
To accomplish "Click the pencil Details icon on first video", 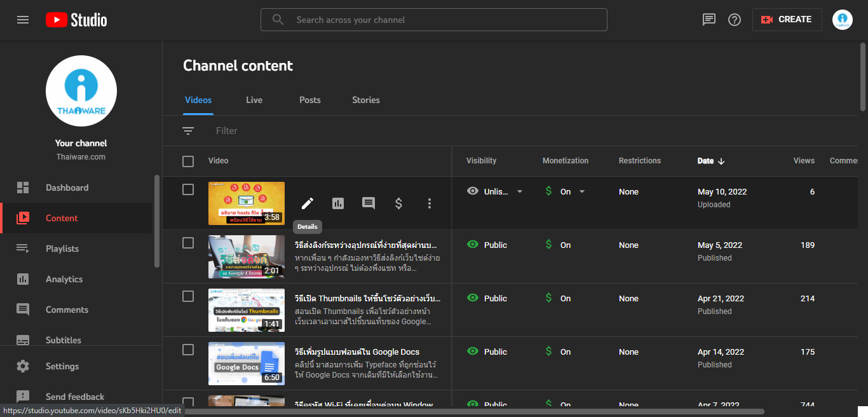I will pos(308,203).
